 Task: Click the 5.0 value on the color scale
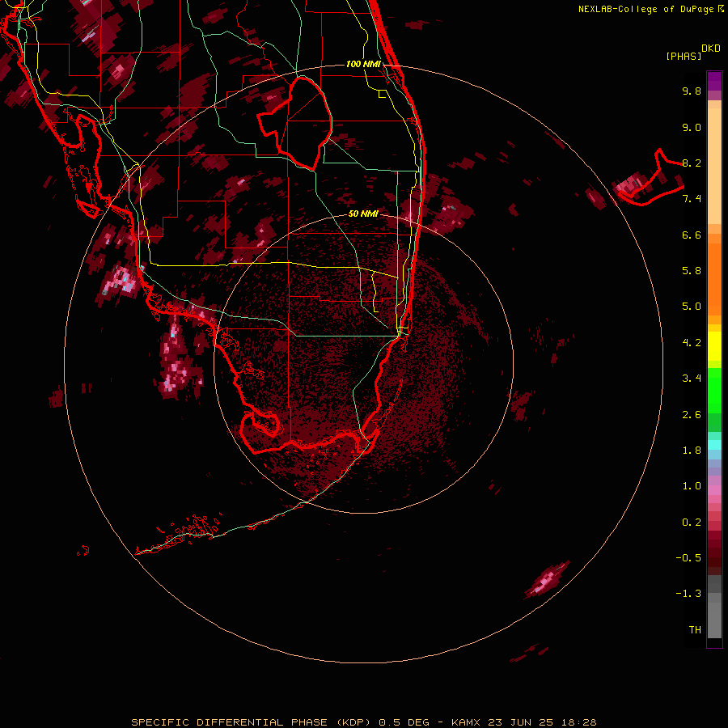[692, 307]
